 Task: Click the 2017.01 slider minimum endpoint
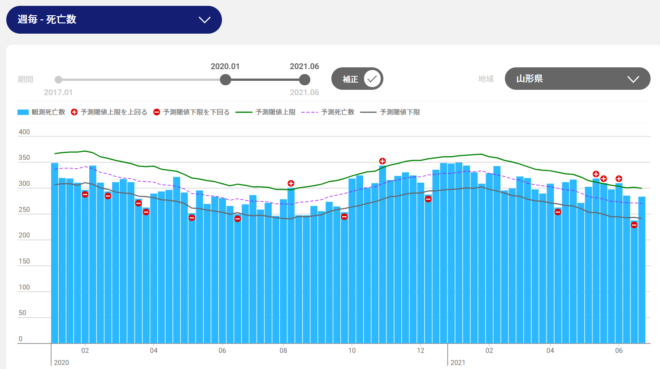point(59,80)
